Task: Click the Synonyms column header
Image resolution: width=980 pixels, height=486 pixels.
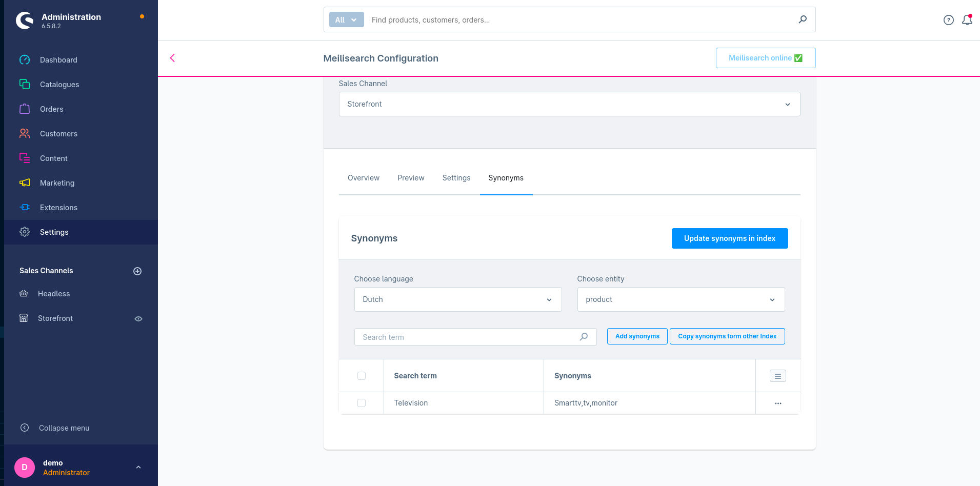Action: (650, 376)
